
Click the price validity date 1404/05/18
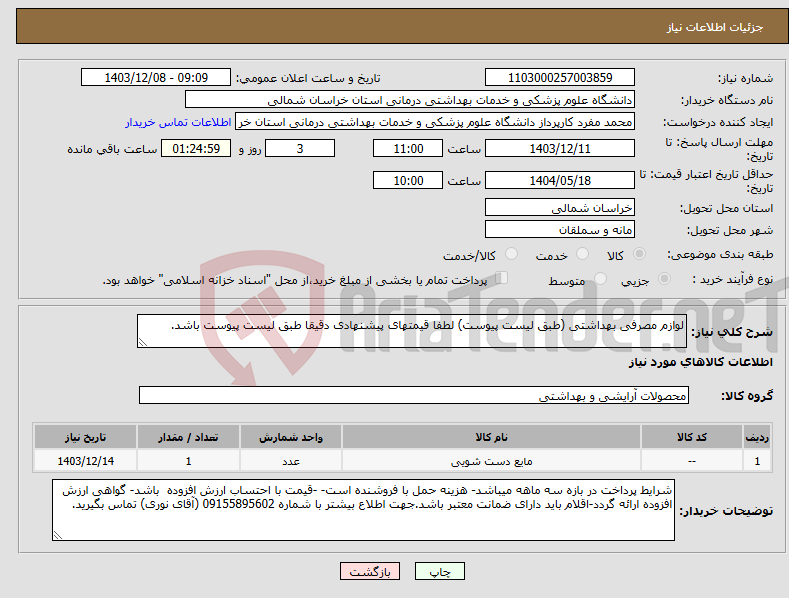(560, 180)
